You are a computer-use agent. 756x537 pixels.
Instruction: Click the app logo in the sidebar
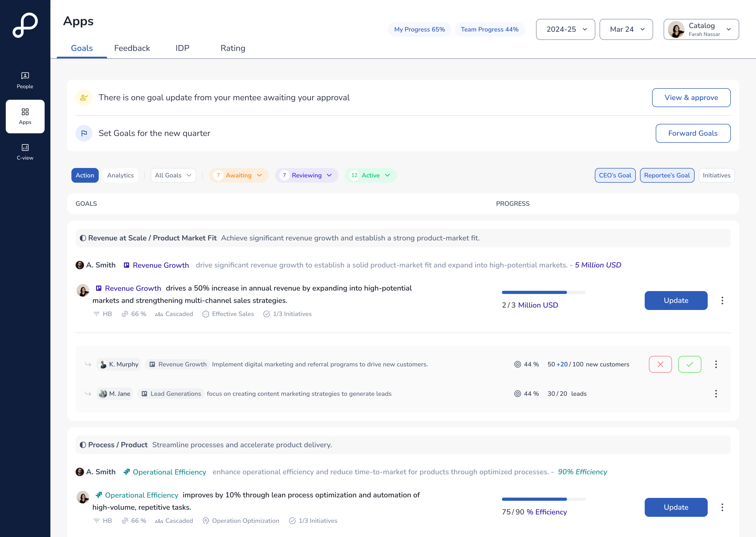(x=25, y=25)
